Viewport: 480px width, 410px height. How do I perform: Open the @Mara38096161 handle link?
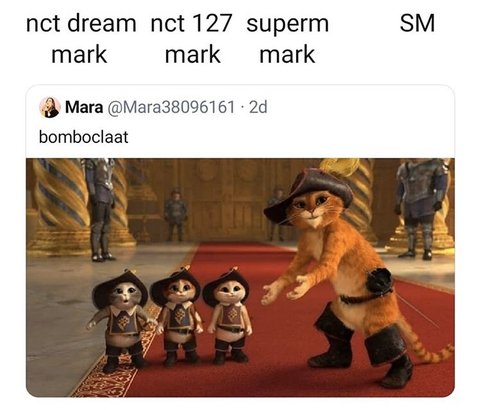coord(170,107)
